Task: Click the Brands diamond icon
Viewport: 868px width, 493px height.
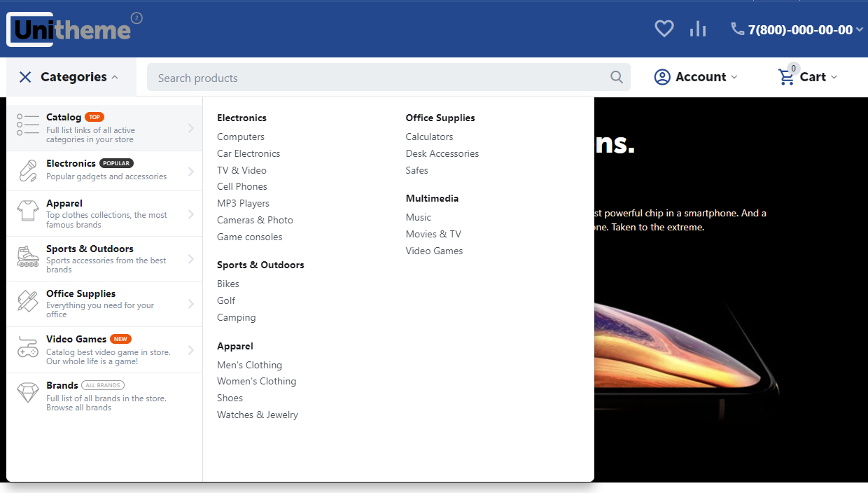Action: [28, 393]
